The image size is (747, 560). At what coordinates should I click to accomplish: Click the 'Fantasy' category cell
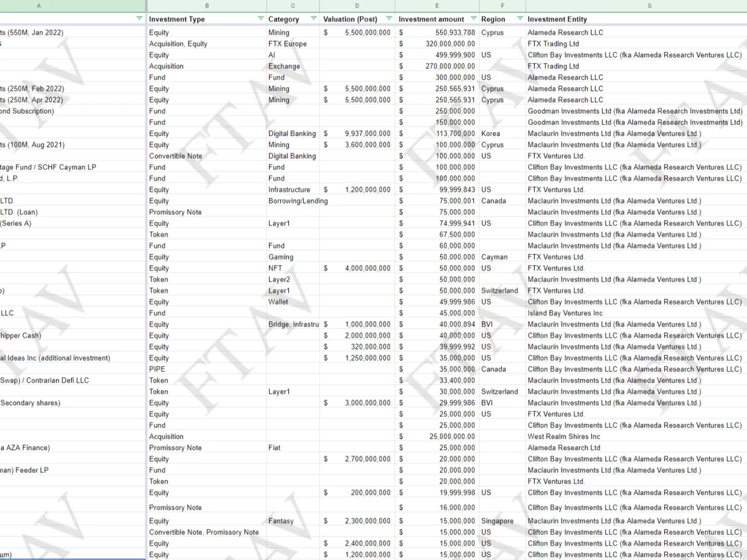coord(281,521)
